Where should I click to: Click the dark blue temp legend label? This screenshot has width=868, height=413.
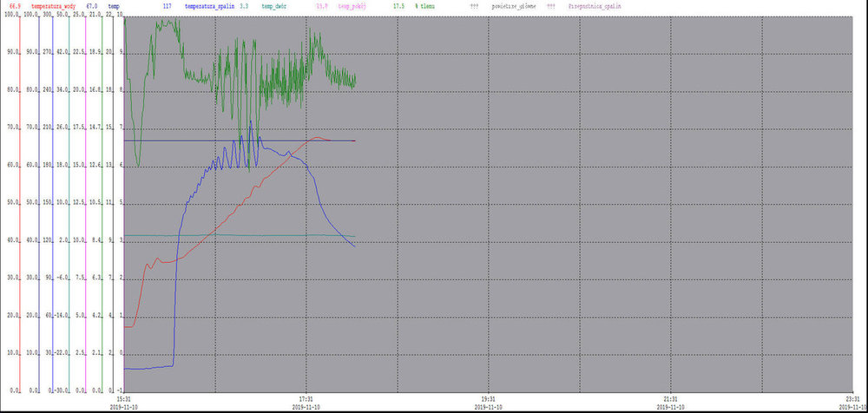coord(115,6)
